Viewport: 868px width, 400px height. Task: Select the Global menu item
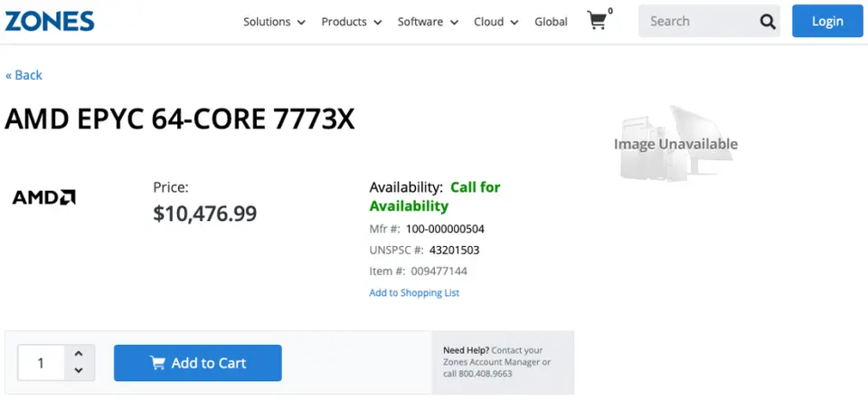pos(551,22)
